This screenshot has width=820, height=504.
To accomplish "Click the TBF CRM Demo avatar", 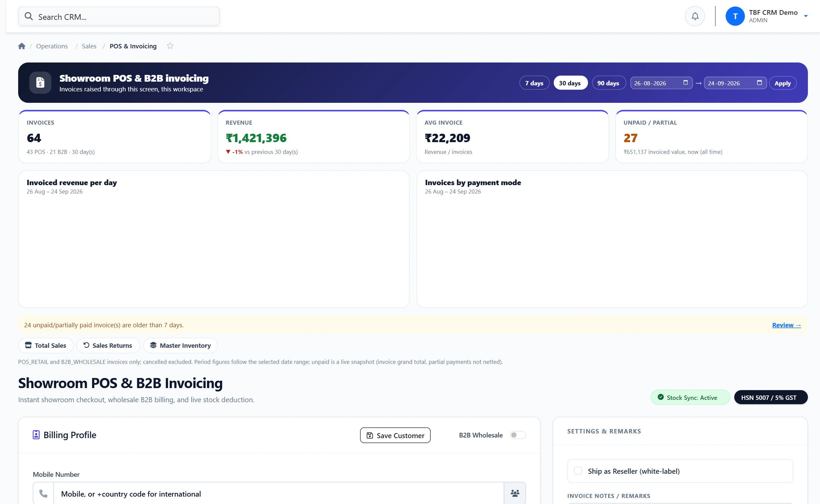I will point(735,16).
